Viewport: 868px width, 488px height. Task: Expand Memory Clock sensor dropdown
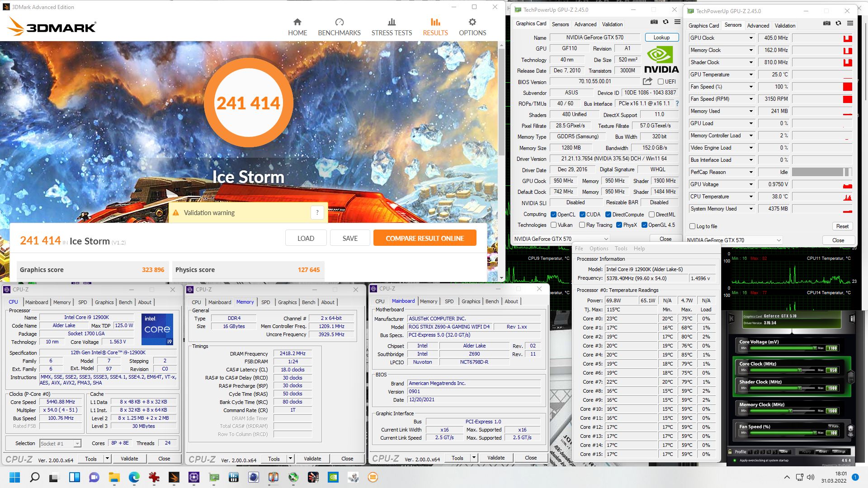point(751,50)
